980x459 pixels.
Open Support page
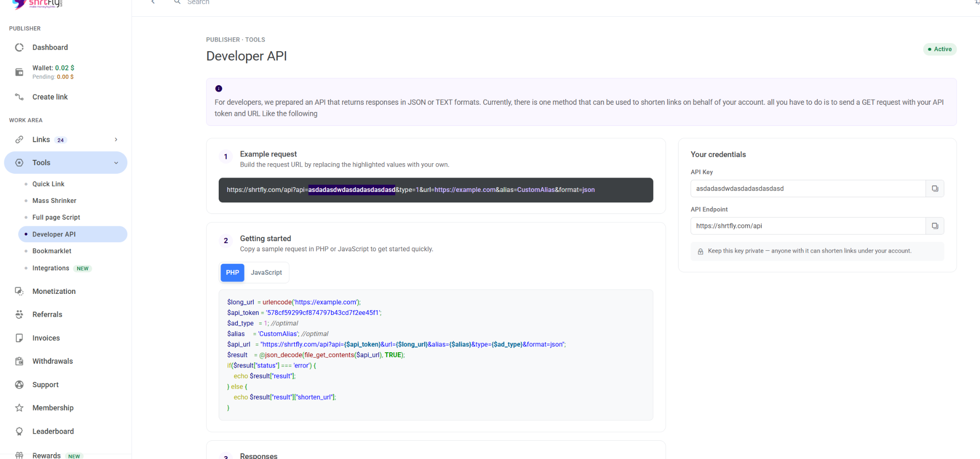click(x=45, y=384)
